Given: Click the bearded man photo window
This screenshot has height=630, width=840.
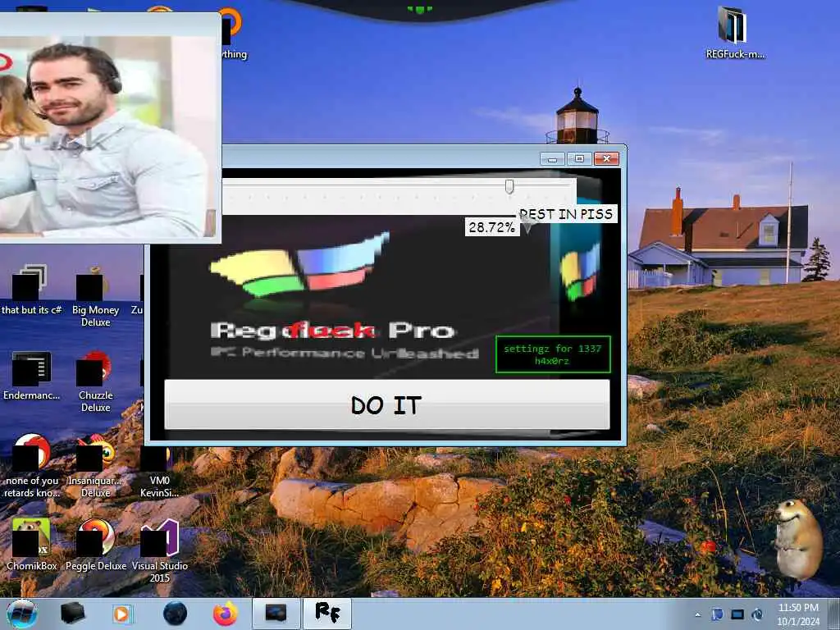Looking at the screenshot, I should [109, 129].
